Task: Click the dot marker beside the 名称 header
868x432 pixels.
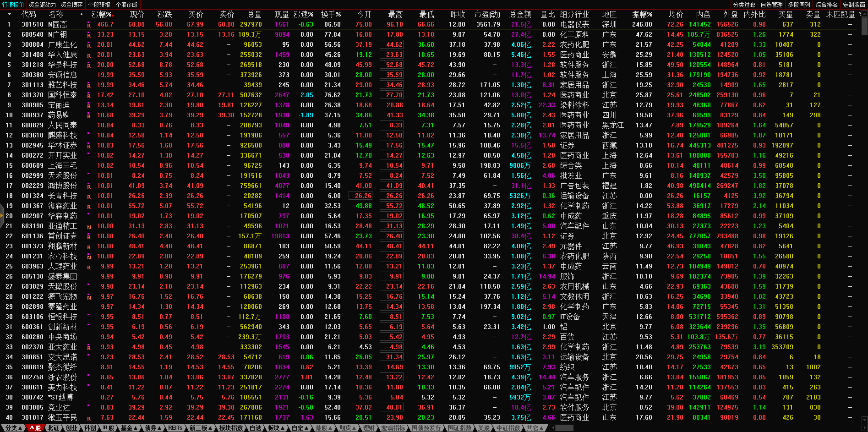Action: pos(82,14)
